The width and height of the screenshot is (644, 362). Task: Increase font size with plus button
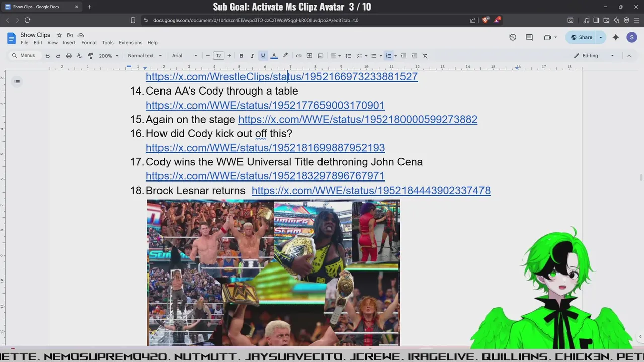click(x=229, y=56)
